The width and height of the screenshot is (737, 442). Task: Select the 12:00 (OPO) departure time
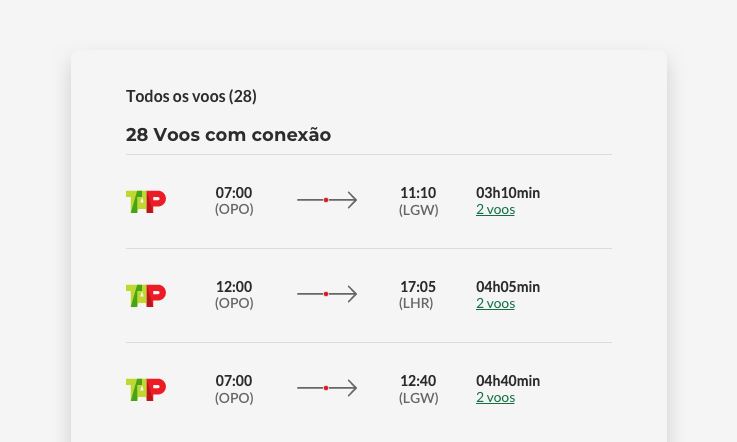(234, 287)
